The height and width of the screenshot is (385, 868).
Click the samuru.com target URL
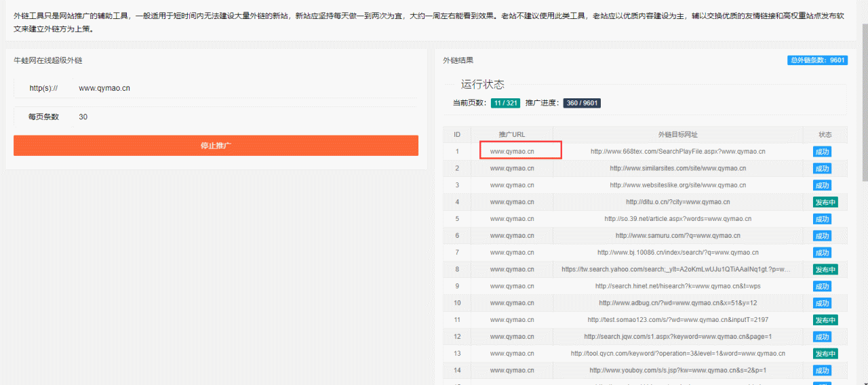(677, 236)
